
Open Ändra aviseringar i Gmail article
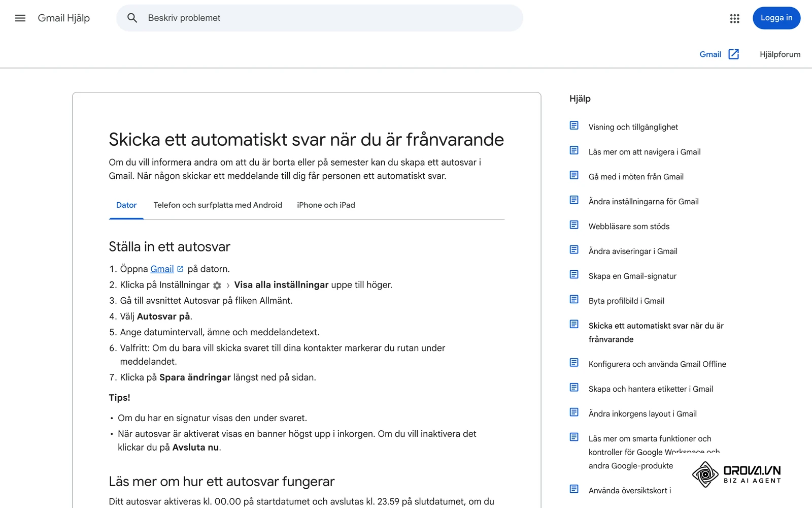coord(633,251)
